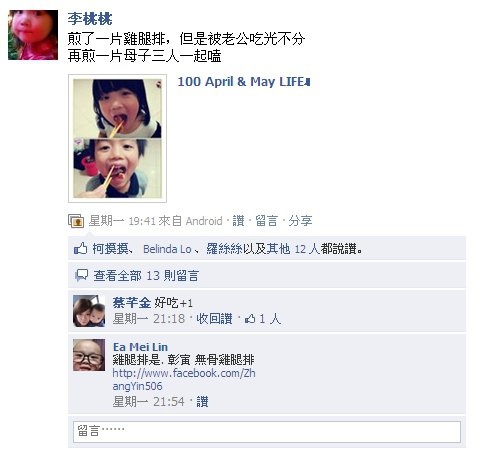Toggle 收回讚 on 蔡芊金's comment
This screenshot has height=452, width=490.
(x=214, y=319)
